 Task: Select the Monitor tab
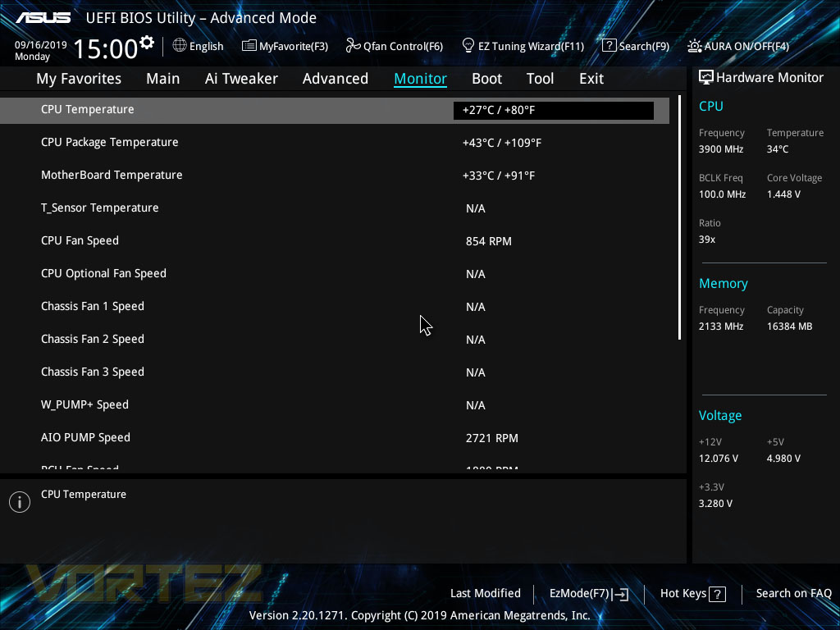coord(421,79)
